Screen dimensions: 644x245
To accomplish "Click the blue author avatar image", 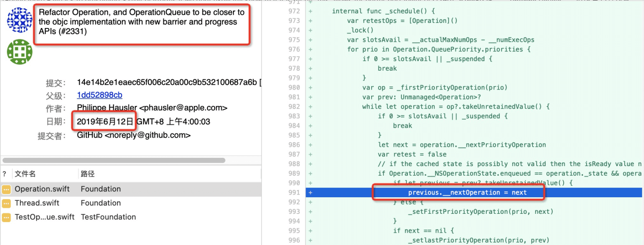I will (x=19, y=20).
